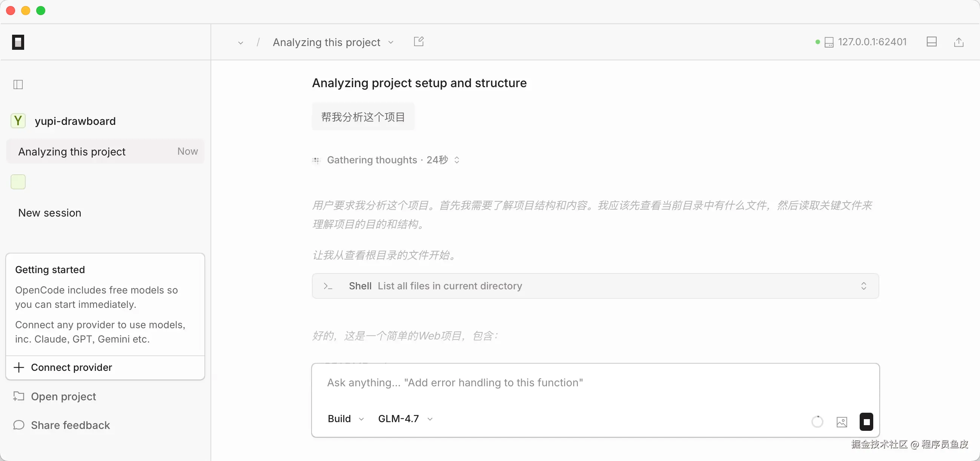Attach an image using the picture icon
The height and width of the screenshot is (461, 980).
pyautogui.click(x=842, y=421)
